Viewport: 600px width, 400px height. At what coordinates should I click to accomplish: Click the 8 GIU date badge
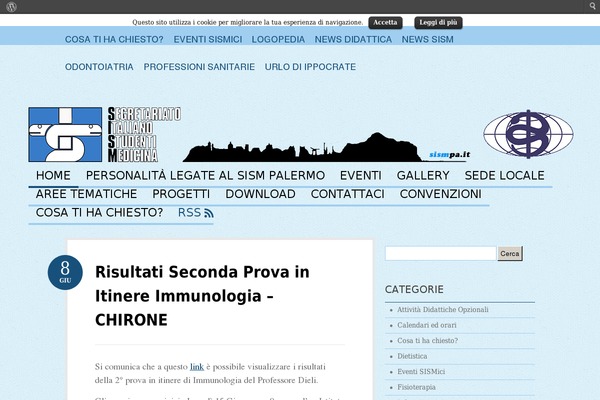(65, 273)
